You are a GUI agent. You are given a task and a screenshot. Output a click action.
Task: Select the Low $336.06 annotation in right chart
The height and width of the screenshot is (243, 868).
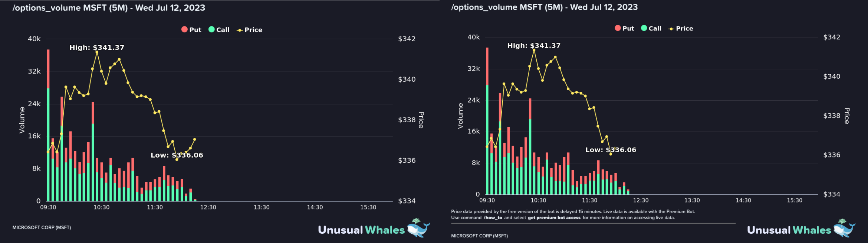coord(611,150)
